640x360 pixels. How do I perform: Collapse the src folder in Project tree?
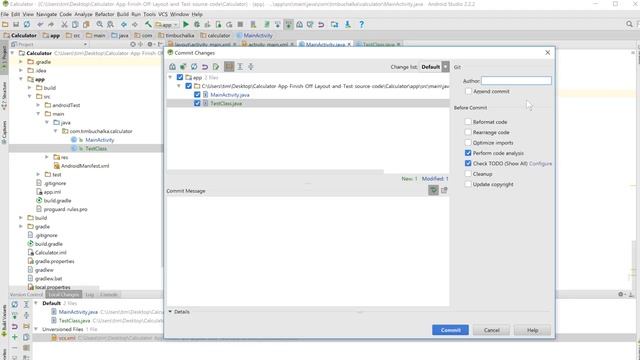[29, 96]
